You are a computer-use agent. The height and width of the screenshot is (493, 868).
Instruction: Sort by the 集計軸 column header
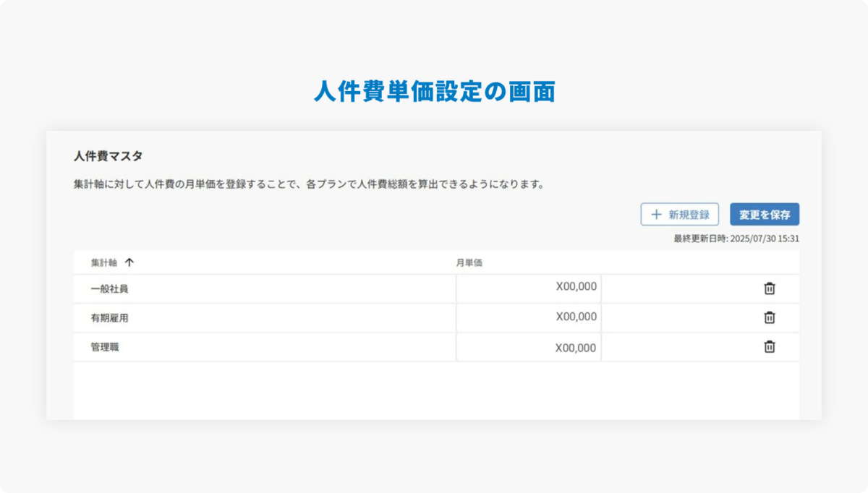click(103, 263)
